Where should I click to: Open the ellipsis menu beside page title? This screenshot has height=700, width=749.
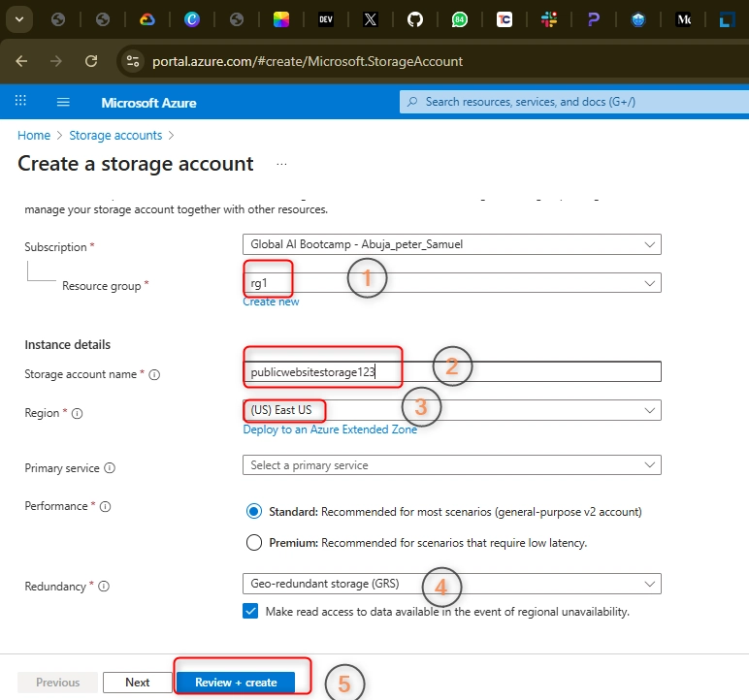[x=281, y=164]
